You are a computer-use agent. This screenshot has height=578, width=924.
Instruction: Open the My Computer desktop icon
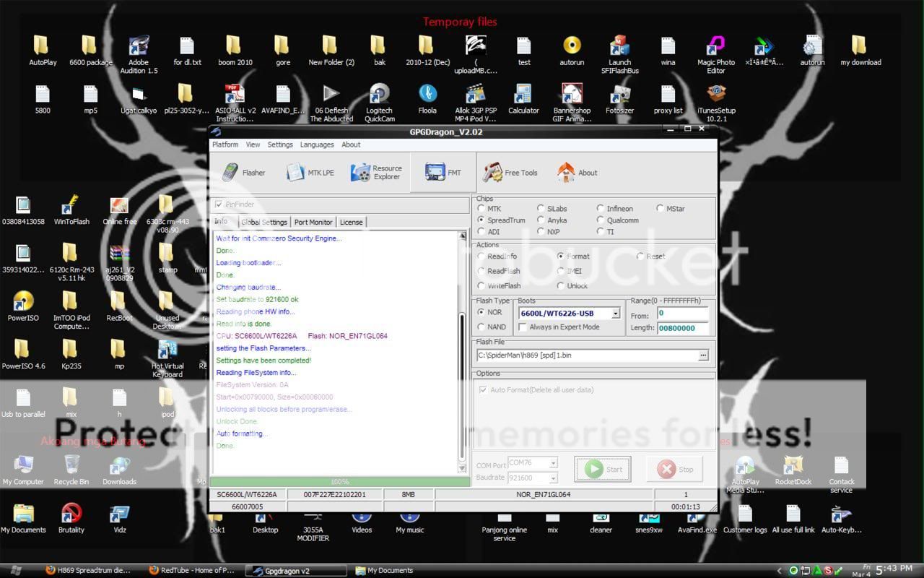click(x=23, y=470)
